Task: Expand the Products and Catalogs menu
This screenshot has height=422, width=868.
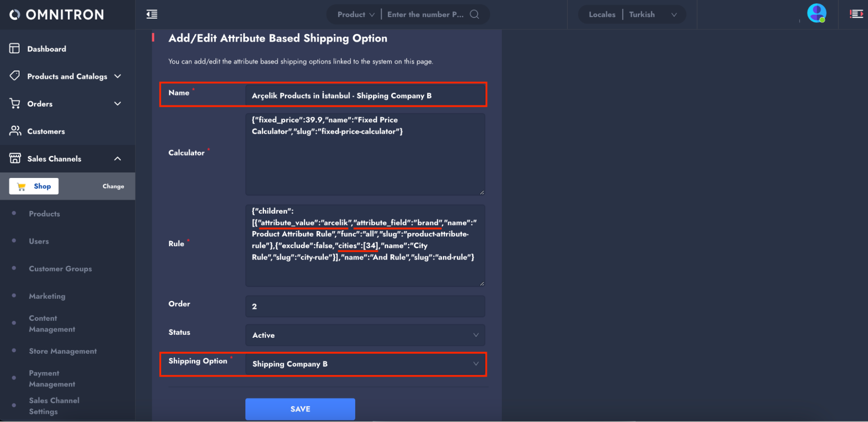Action: click(x=117, y=76)
